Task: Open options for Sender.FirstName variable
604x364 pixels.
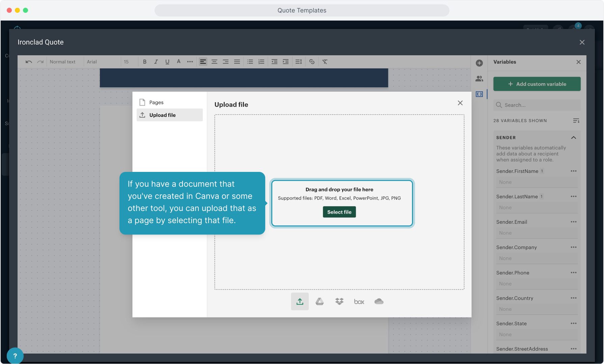Action: pos(573,171)
